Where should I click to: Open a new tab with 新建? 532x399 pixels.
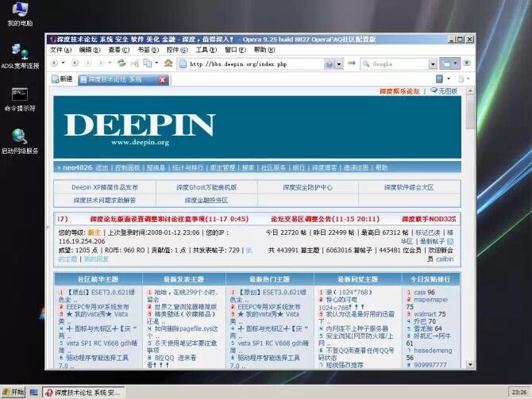pos(62,79)
